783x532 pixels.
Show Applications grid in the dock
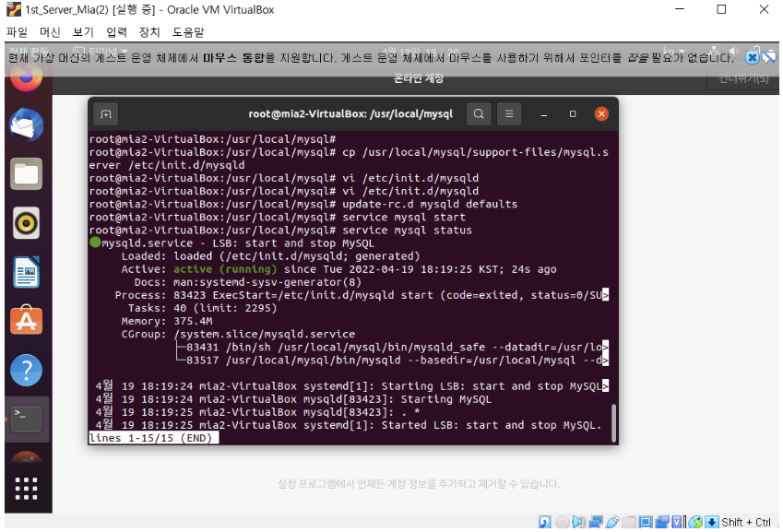26,488
